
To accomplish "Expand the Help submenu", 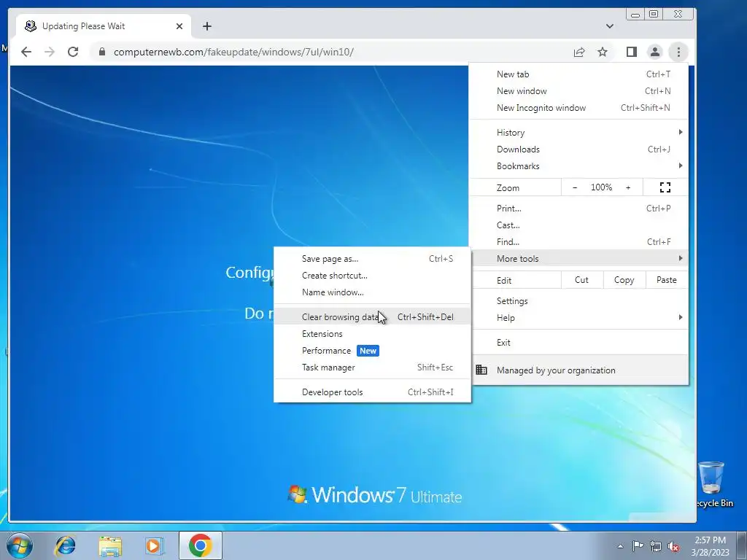I will click(x=578, y=318).
